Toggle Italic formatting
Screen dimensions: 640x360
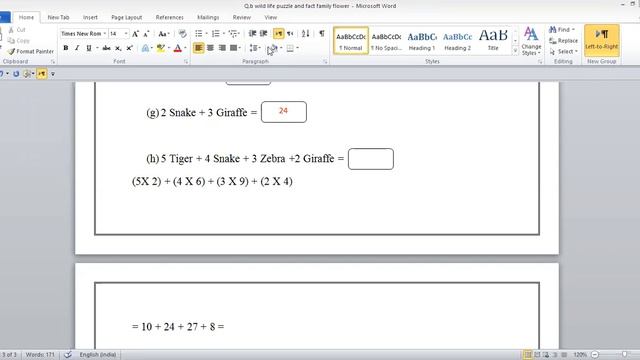click(x=77, y=48)
